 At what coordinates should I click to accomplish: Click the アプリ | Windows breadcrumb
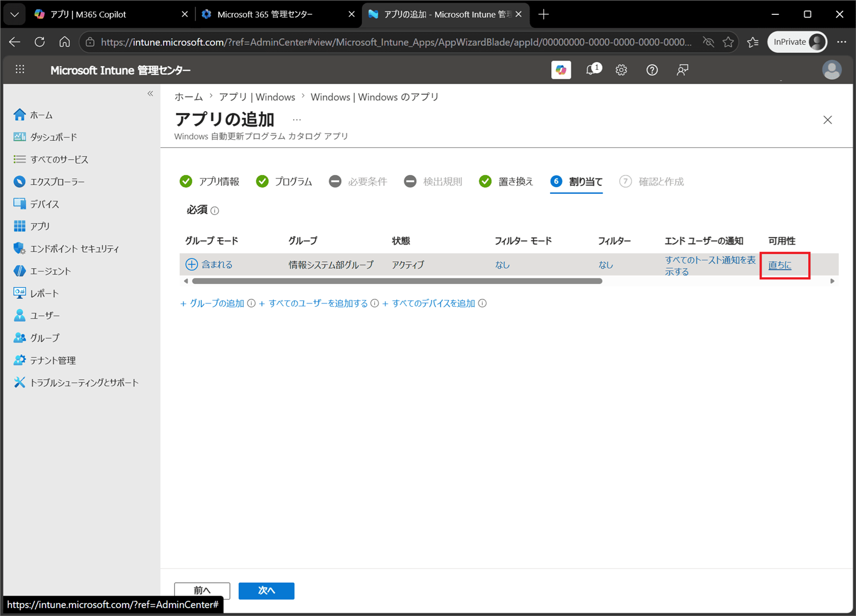[257, 97]
